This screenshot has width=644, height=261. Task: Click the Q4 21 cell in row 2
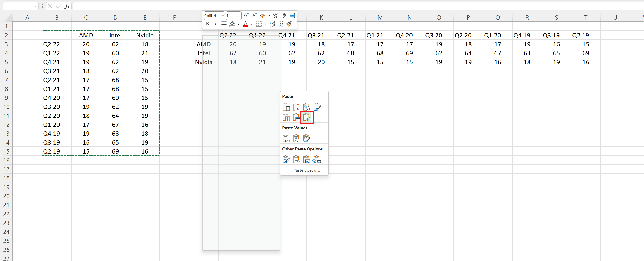tap(292, 35)
